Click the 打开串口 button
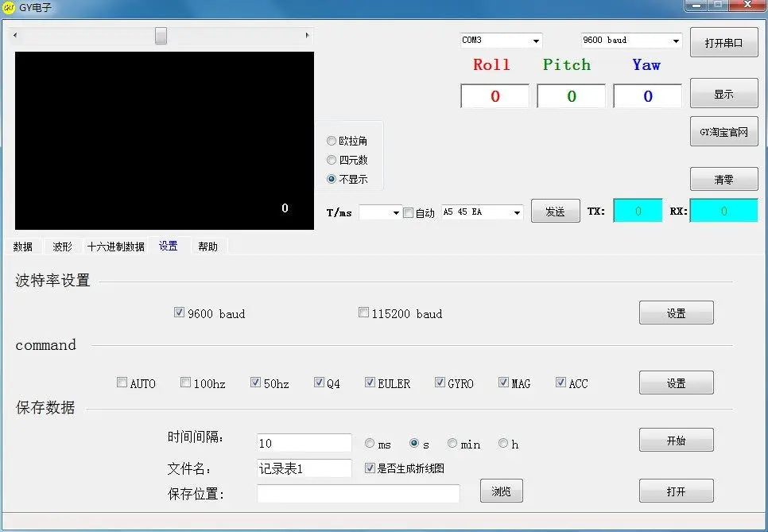The image size is (768, 532). (724, 43)
